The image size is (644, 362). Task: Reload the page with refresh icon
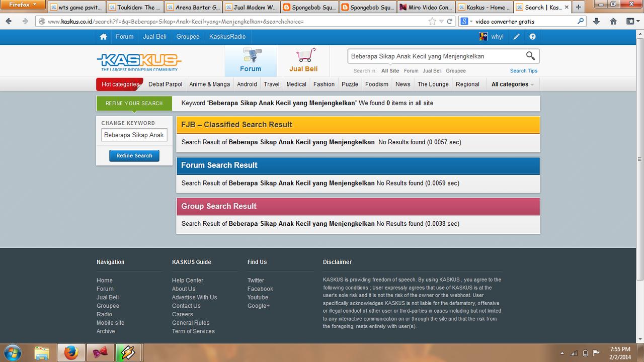click(x=450, y=22)
